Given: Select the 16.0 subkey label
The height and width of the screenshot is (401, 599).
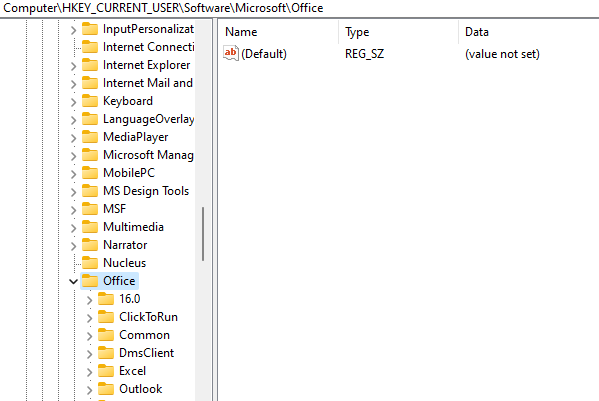Looking at the screenshot, I should [x=130, y=299].
